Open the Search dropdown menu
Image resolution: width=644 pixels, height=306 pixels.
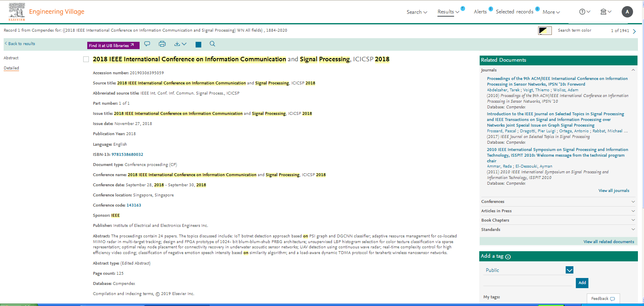pyautogui.click(x=417, y=12)
